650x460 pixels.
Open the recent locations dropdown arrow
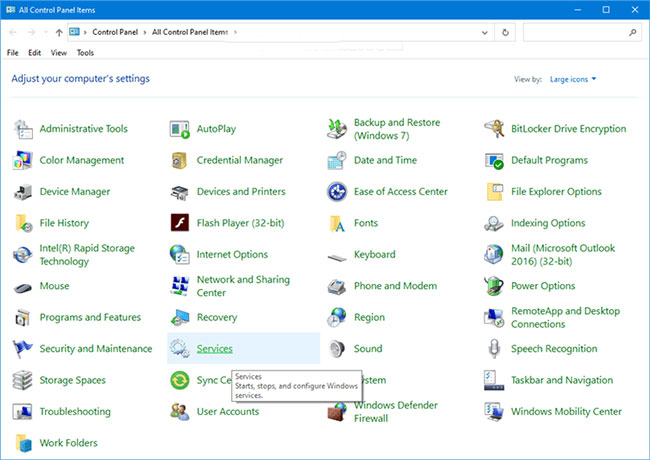(46, 32)
